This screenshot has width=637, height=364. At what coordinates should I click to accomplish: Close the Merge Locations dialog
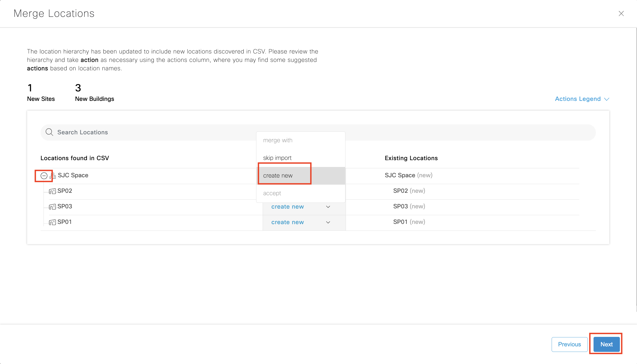[621, 13]
